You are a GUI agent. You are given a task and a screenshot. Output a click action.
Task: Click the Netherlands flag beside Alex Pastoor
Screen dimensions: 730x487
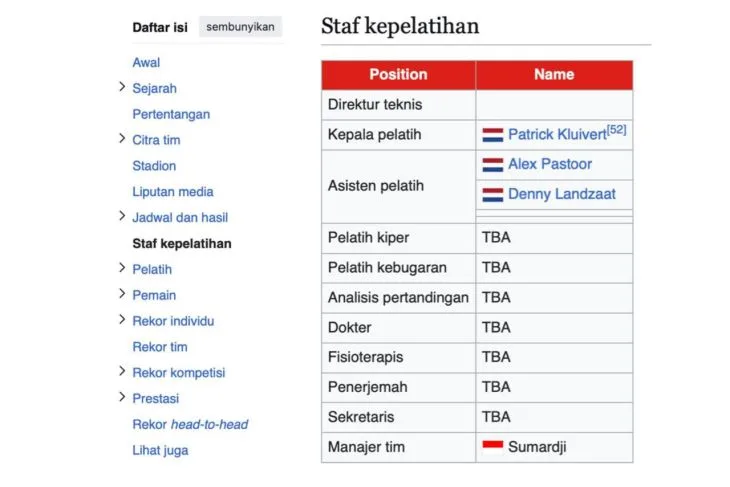point(492,164)
